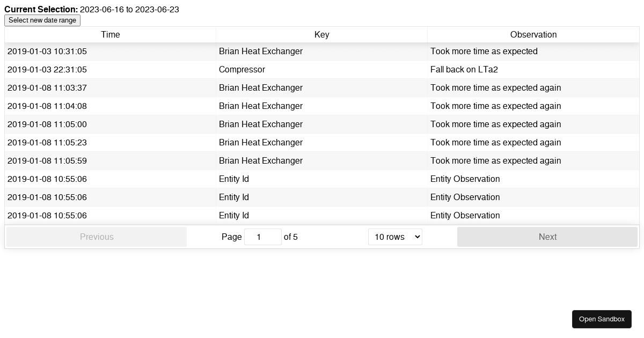Click Brian Heat Exchanger in the 10:31:05 row
The width and height of the screenshot is (644, 338).
pyautogui.click(x=322, y=52)
